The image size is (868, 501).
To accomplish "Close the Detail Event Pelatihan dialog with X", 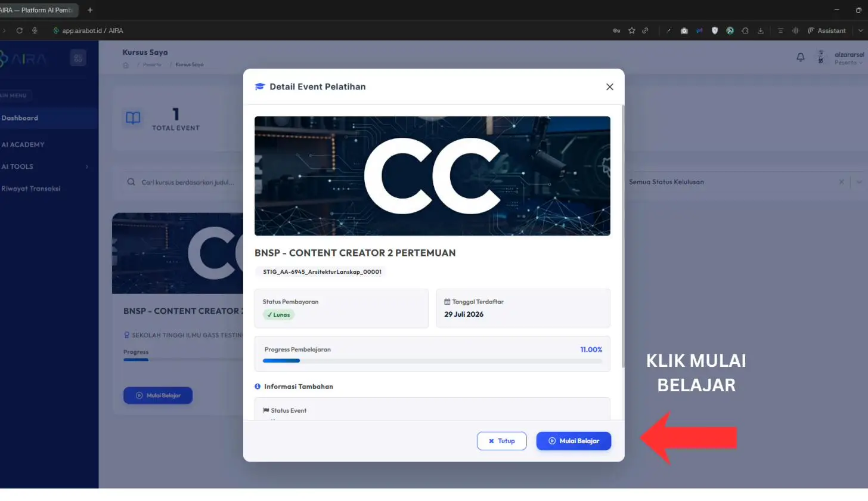I will (x=609, y=86).
